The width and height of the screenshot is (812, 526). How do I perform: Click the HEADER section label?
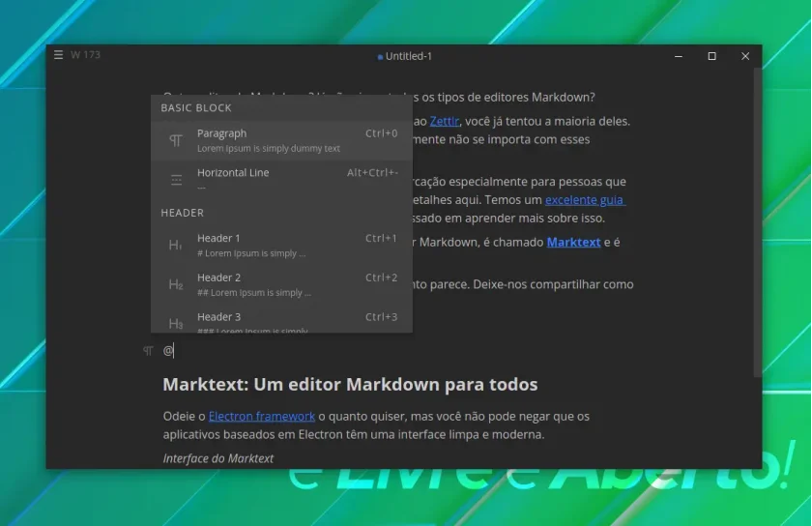183,213
